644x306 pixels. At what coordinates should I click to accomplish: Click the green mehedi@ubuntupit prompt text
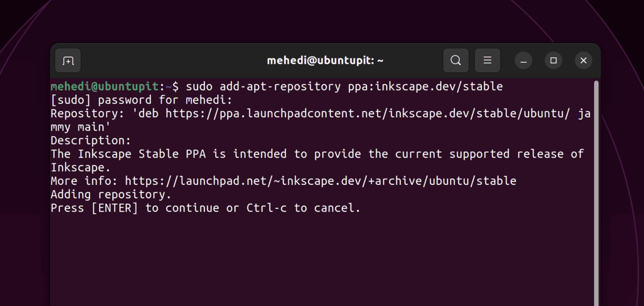[105, 86]
